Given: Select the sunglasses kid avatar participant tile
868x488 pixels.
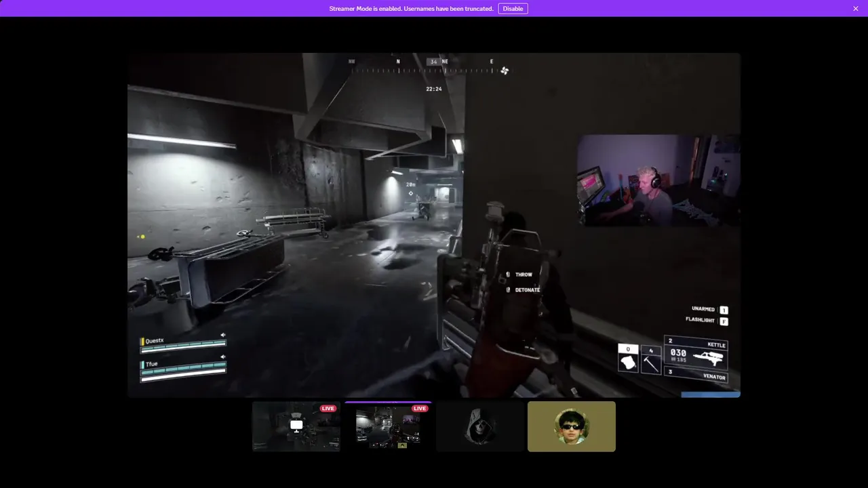Looking at the screenshot, I should tap(572, 426).
